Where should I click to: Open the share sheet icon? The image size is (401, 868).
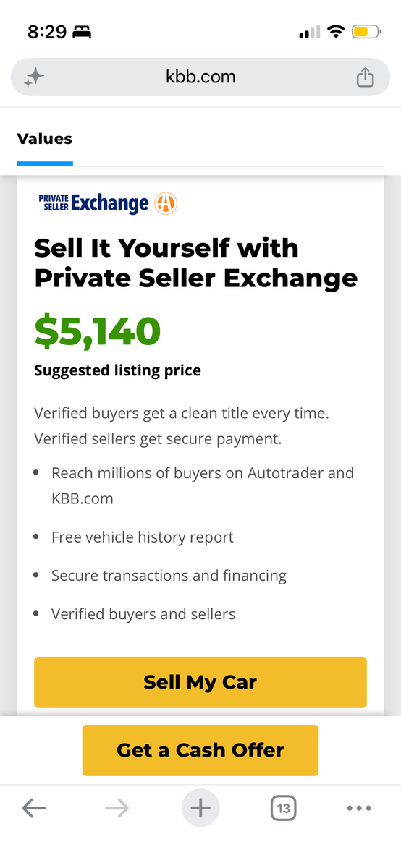pos(366,77)
